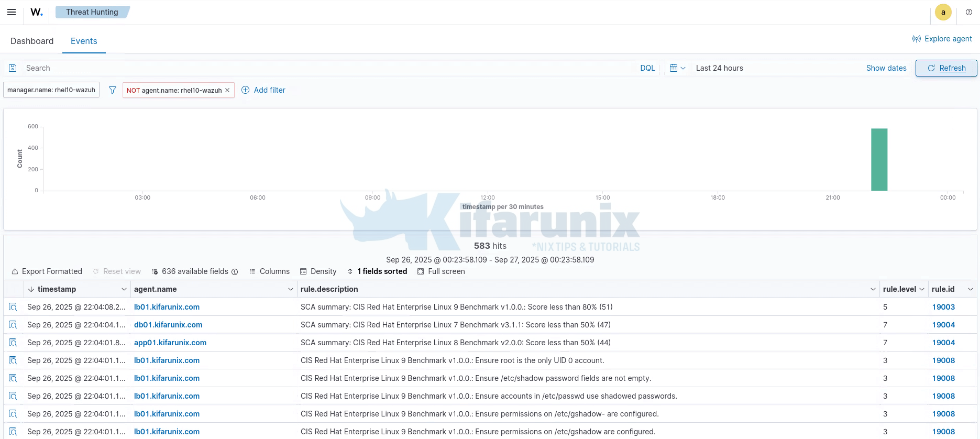This screenshot has height=439, width=980.
Task: Click the filter funnel icon
Action: [112, 90]
